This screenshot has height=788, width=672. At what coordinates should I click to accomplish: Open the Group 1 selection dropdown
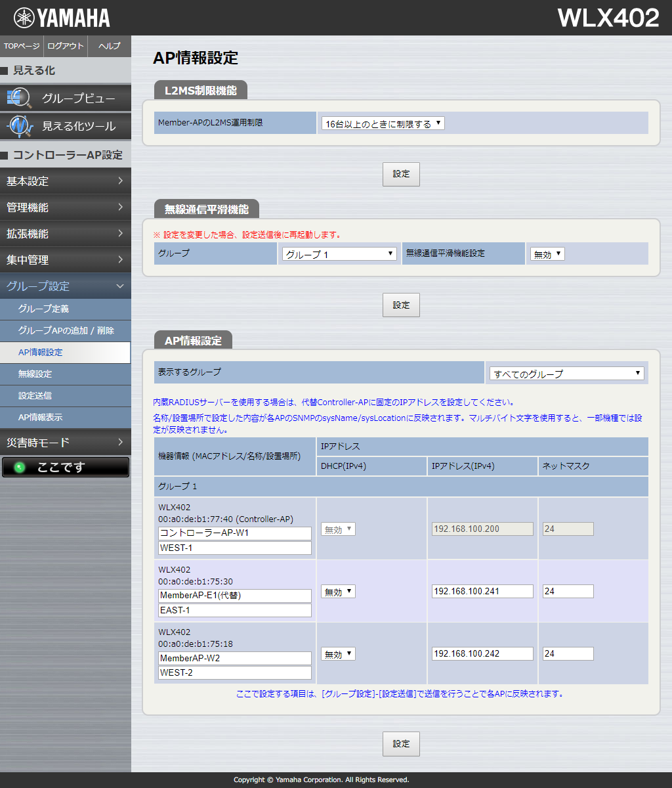(339, 254)
